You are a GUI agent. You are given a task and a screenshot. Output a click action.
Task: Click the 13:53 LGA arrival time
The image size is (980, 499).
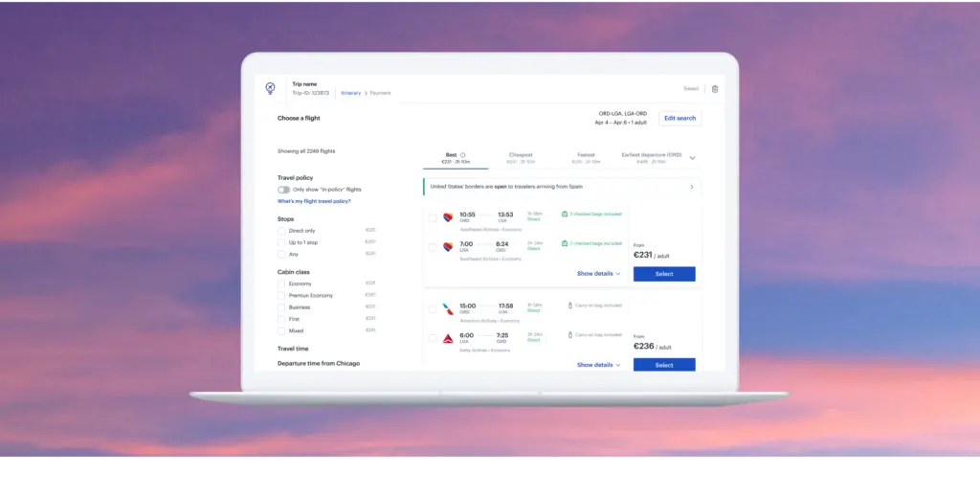tap(505, 216)
